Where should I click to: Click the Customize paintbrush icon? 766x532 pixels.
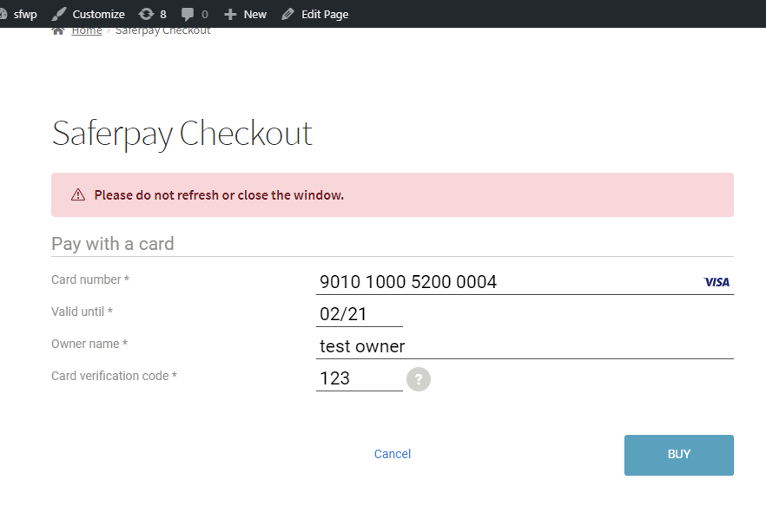(x=59, y=14)
